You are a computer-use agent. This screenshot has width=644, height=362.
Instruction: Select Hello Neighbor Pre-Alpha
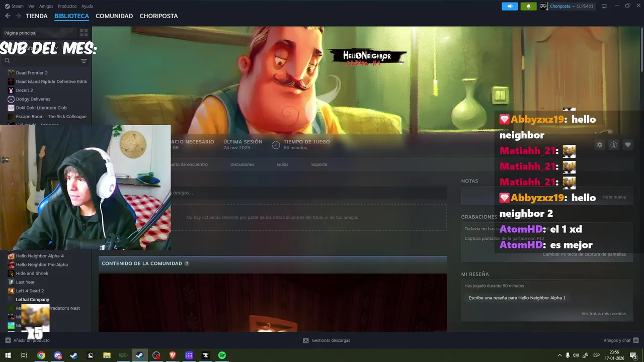[42, 264]
